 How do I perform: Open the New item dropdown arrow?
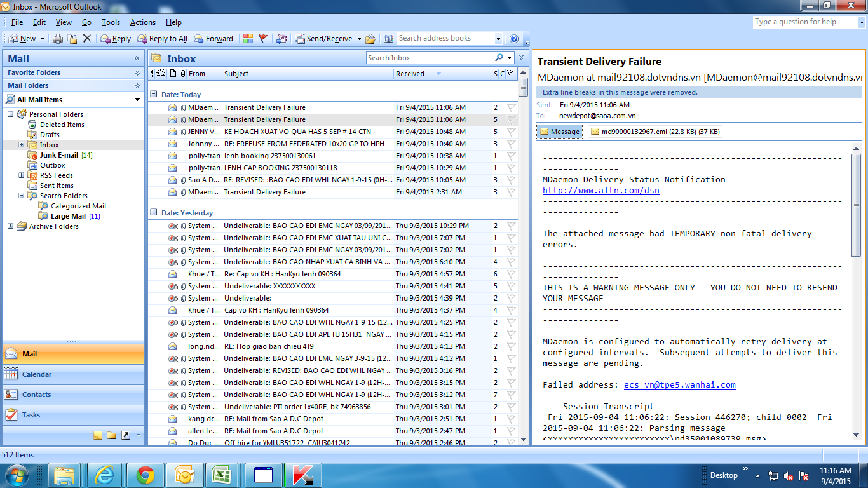43,39
